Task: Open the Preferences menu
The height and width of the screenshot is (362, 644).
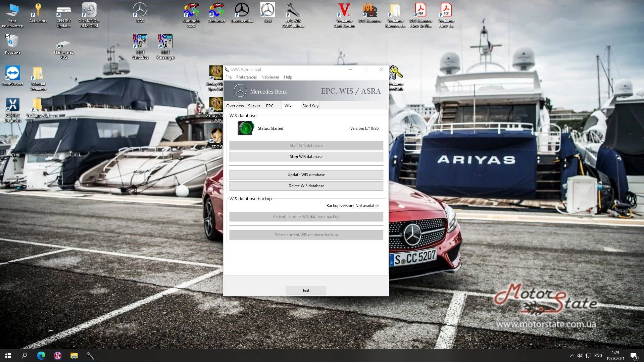Action: click(246, 77)
